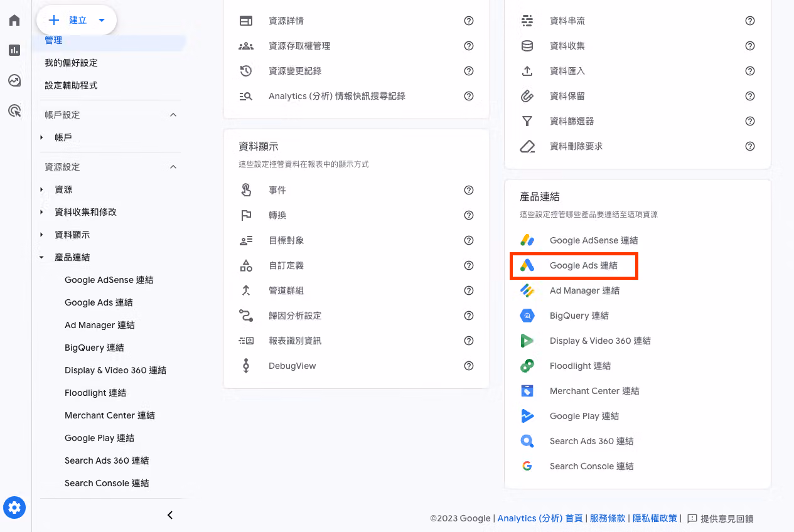Screen dimensions: 794x532
Task: Open Merchant Center 連結 in sidebar tree
Action: tap(110, 415)
